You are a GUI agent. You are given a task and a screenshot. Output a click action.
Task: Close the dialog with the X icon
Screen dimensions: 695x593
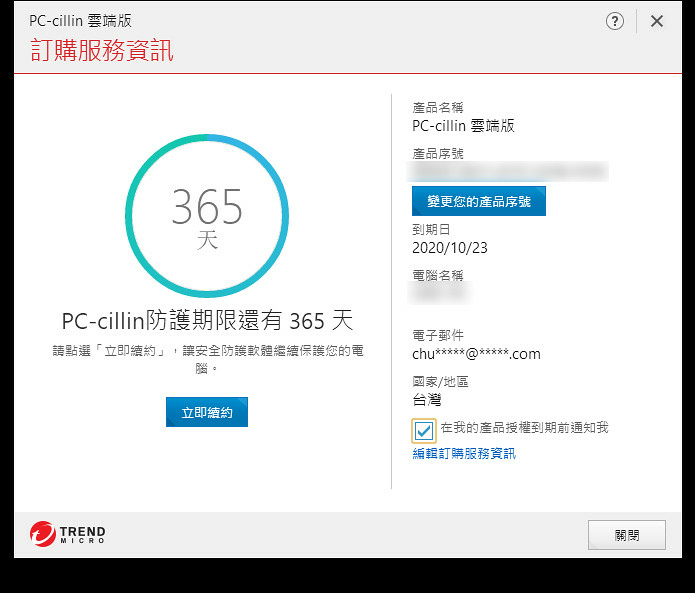656,21
